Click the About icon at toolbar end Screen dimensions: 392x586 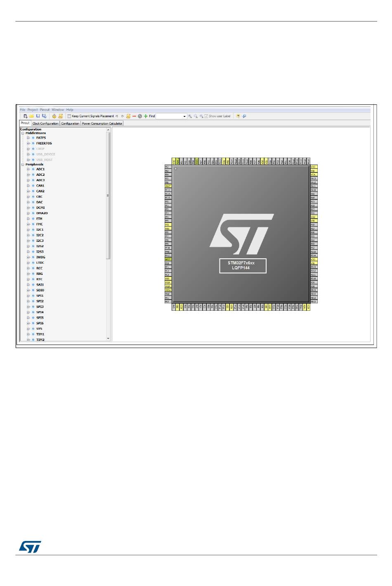coord(244,116)
